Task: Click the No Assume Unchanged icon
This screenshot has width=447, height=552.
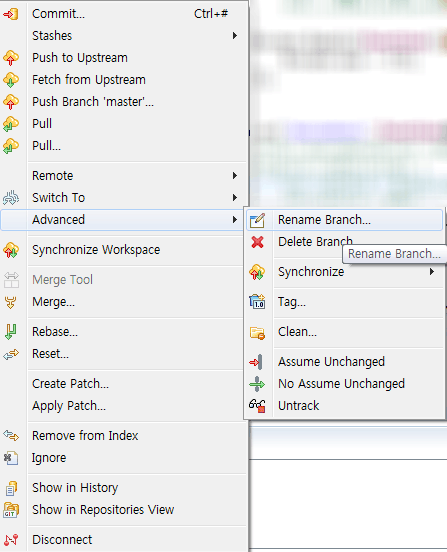Action: (257, 384)
